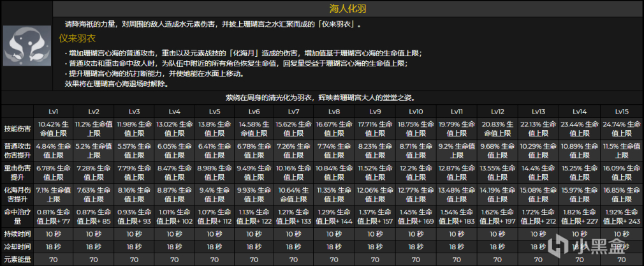Click the 效果将在珊瑚宫心海退场时解除 line
Screen dimensions: 644x266
click(x=116, y=84)
